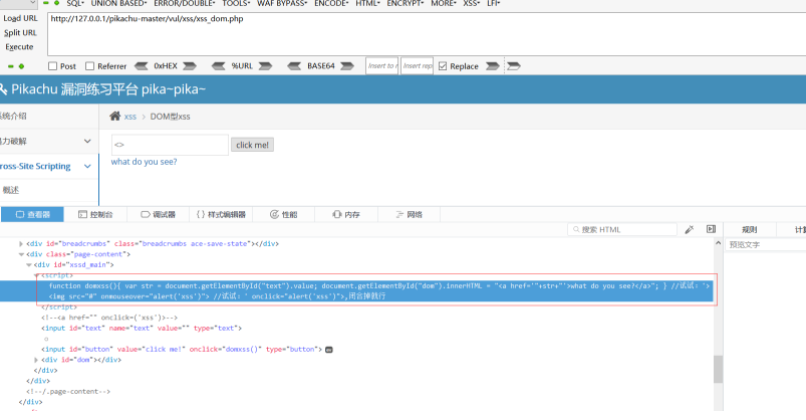
Task: Open the MORE menu
Action: 444,4
